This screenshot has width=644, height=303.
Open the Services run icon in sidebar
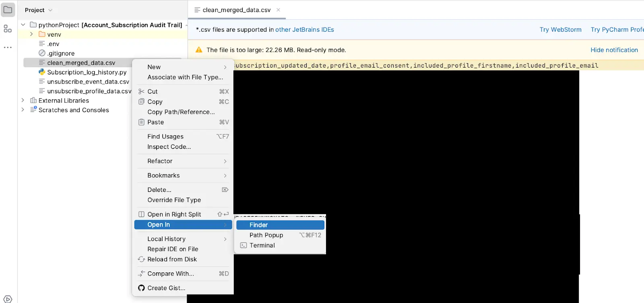pos(8,299)
